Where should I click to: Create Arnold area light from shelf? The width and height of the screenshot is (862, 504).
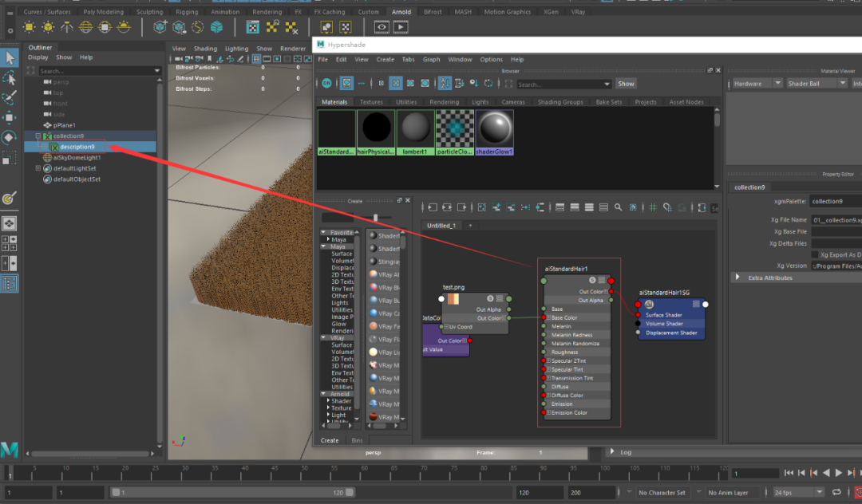(x=30, y=27)
